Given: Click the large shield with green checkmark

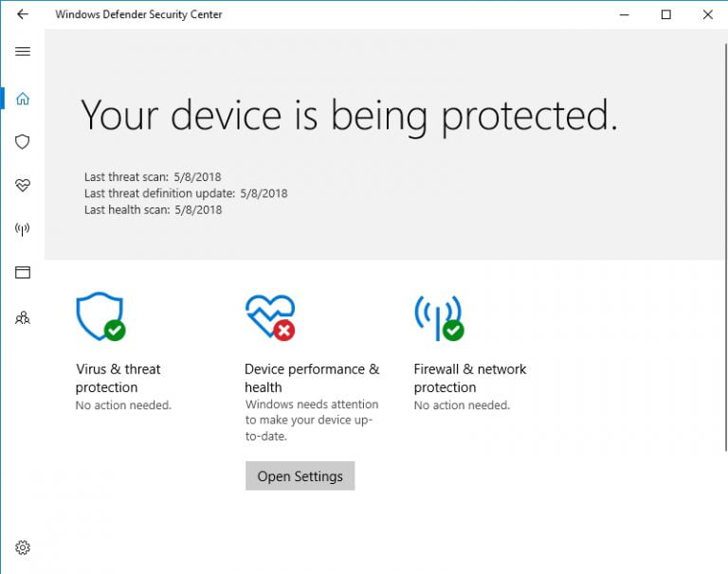Looking at the screenshot, I should [x=100, y=316].
